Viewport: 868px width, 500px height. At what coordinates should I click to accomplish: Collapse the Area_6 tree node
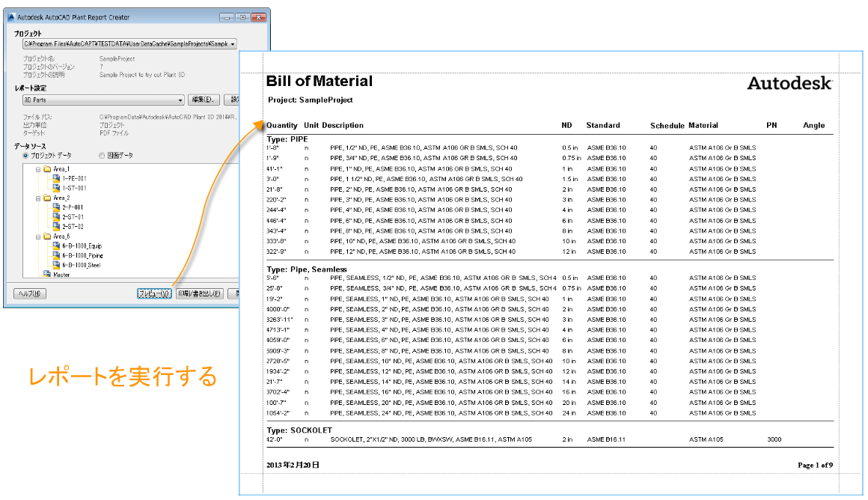click(x=38, y=237)
